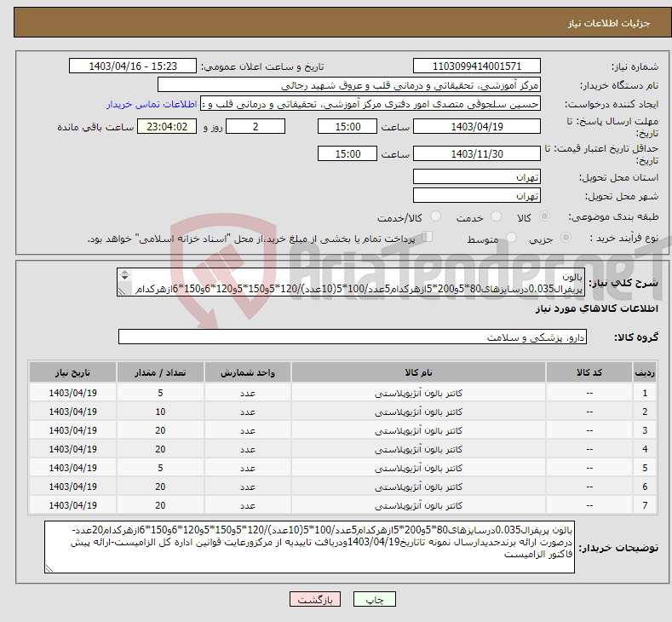
Task: Click the بازگشت (back) button
Action: click(x=315, y=599)
